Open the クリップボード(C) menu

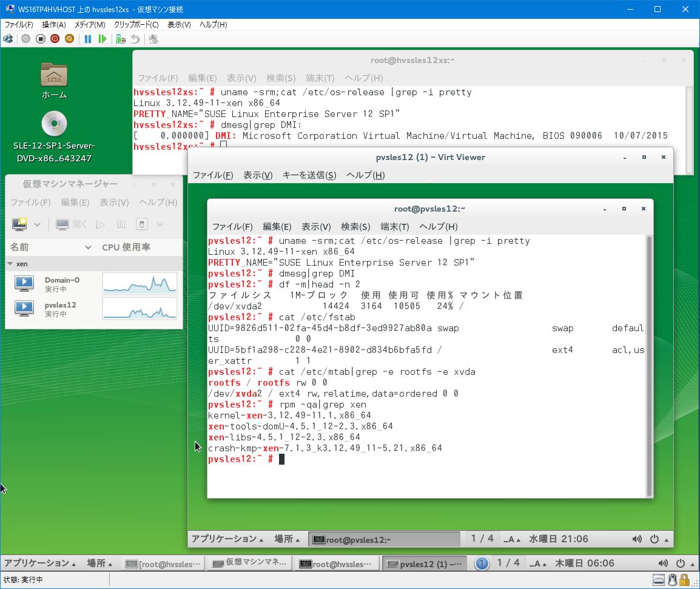tap(136, 24)
